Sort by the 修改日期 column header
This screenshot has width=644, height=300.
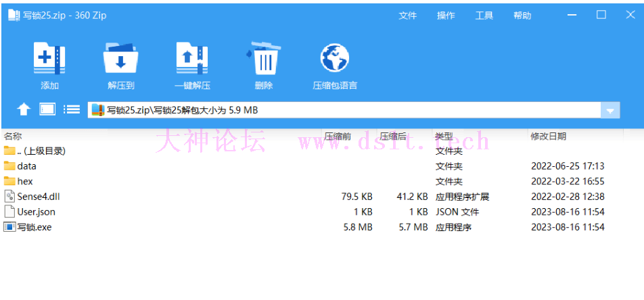coord(549,136)
